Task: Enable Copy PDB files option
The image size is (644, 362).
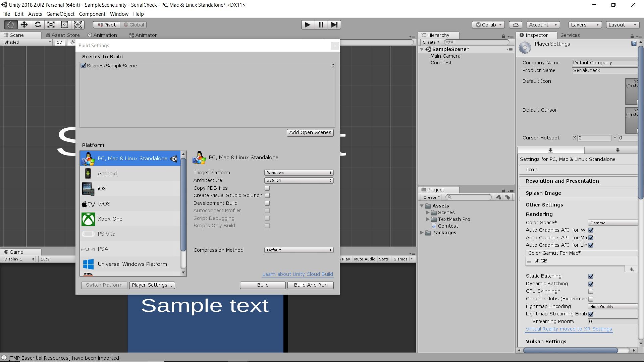Action: (x=267, y=188)
